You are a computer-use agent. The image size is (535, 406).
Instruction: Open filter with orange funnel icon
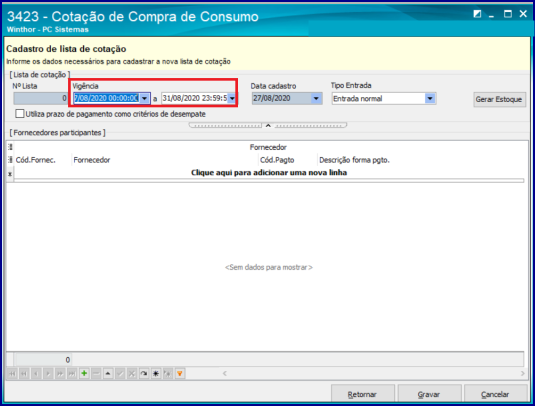point(179,374)
